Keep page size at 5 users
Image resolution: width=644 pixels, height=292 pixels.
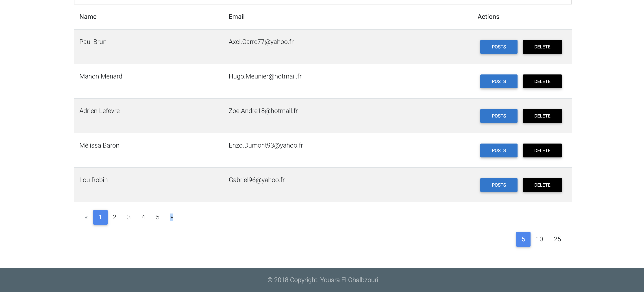(523, 239)
